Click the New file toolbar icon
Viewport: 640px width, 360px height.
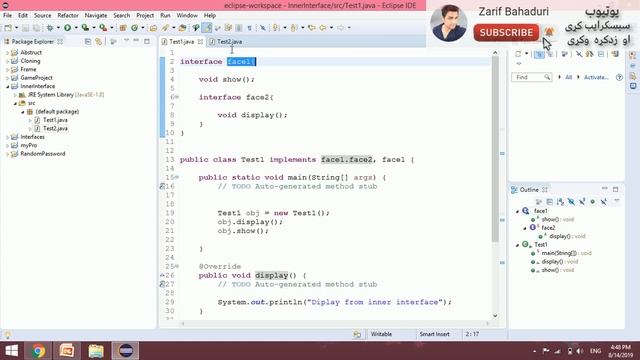pos(8,28)
